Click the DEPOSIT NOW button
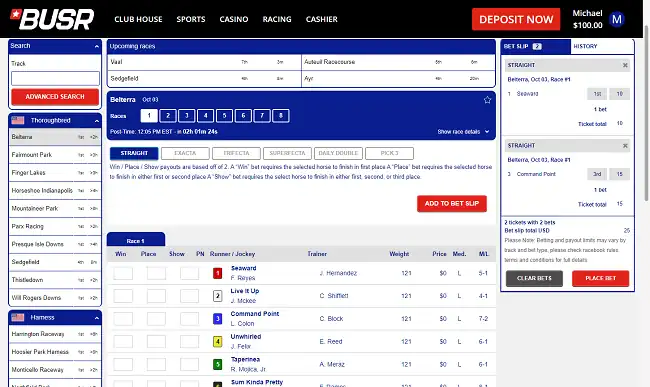Image resolution: width=650 pixels, height=387 pixels. coord(516,19)
